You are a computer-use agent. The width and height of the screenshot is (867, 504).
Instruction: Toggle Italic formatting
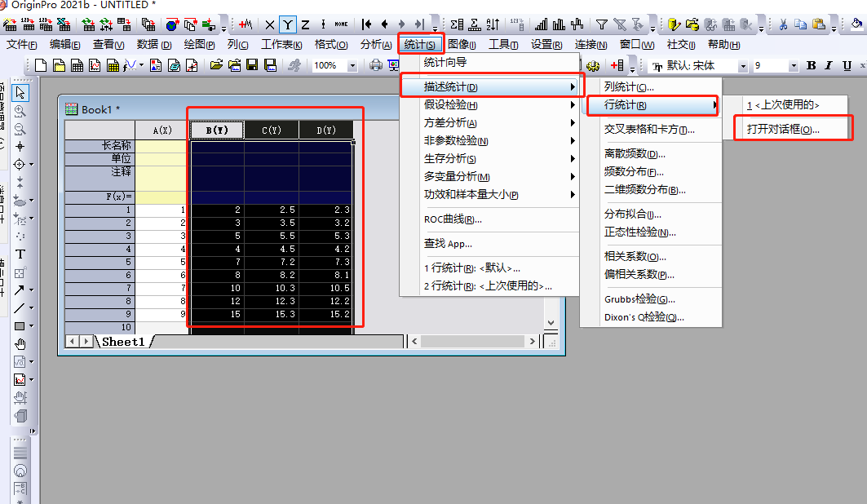pos(828,65)
